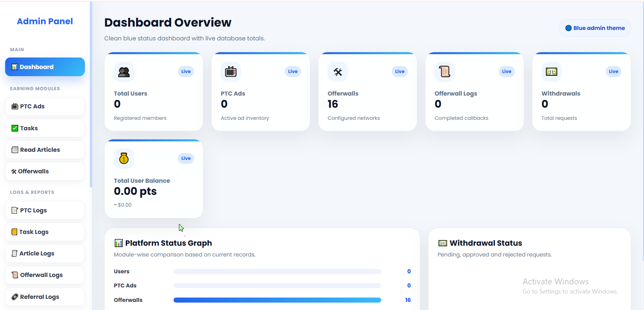Click the EARNING MODULES section label

(35, 89)
